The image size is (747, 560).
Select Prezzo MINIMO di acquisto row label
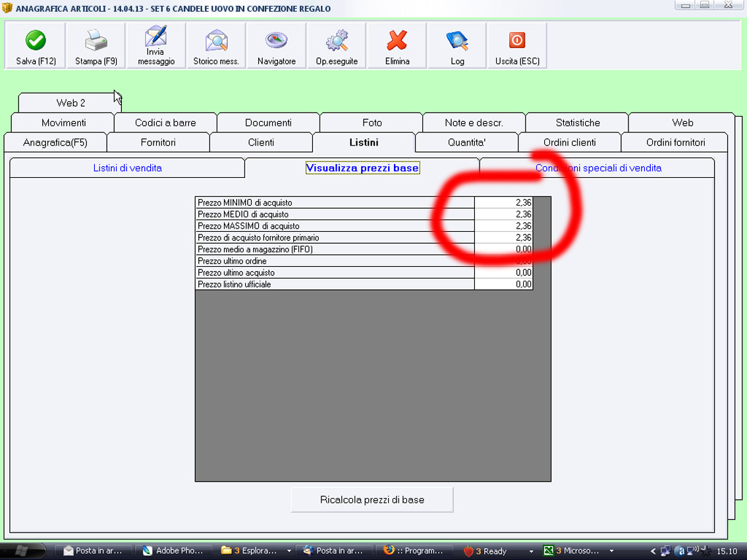click(335, 202)
